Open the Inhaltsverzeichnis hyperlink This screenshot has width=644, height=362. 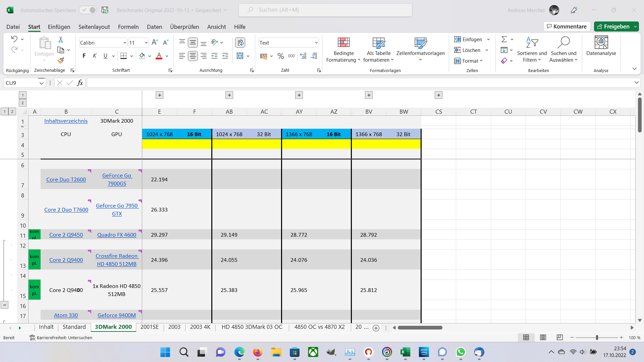point(66,121)
